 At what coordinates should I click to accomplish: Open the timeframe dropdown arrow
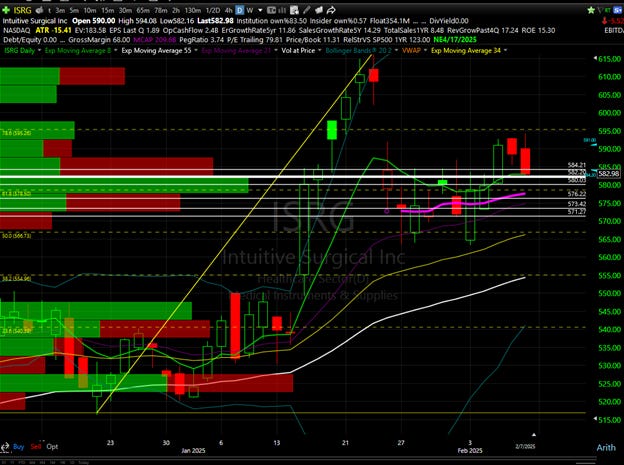point(260,10)
